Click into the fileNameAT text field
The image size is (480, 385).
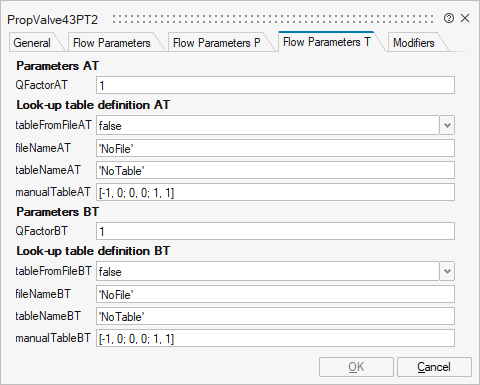pyautogui.click(x=275, y=148)
